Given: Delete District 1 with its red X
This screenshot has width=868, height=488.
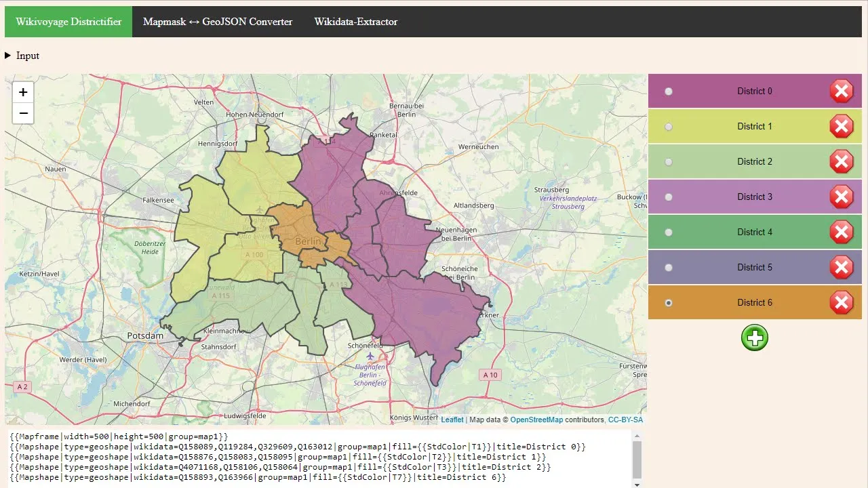Looking at the screenshot, I should tap(842, 126).
